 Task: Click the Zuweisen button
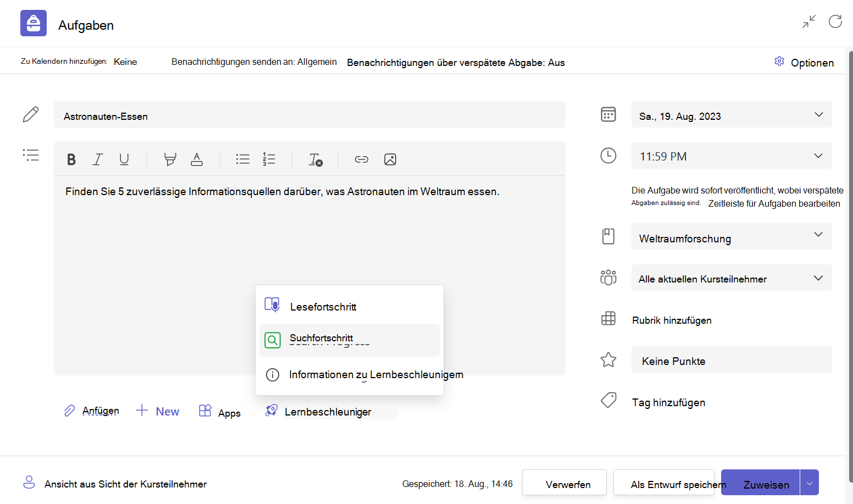(x=761, y=483)
